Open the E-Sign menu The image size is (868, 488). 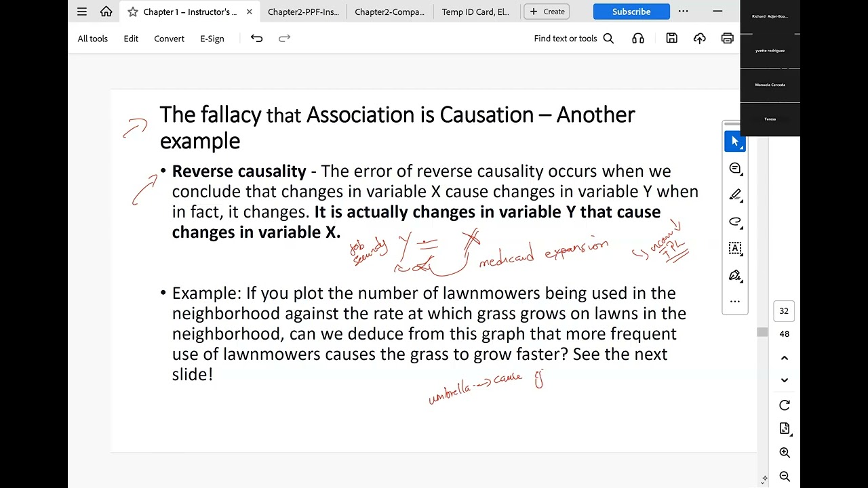point(212,39)
